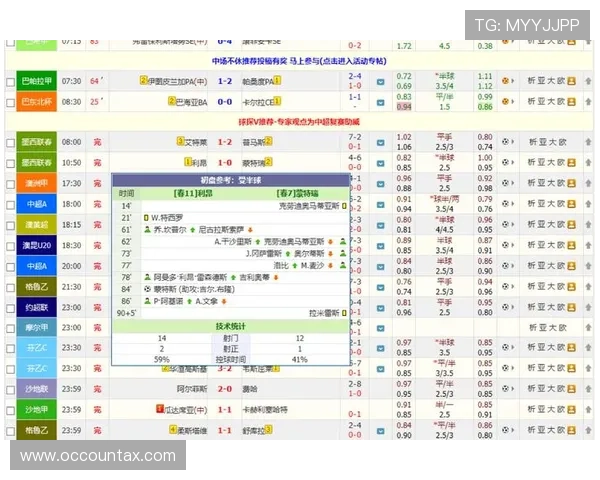Open blue dropdown icon in 芬乙C 3-2 row
The height and width of the screenshot is (480, 600).
[x=380, y=369]
